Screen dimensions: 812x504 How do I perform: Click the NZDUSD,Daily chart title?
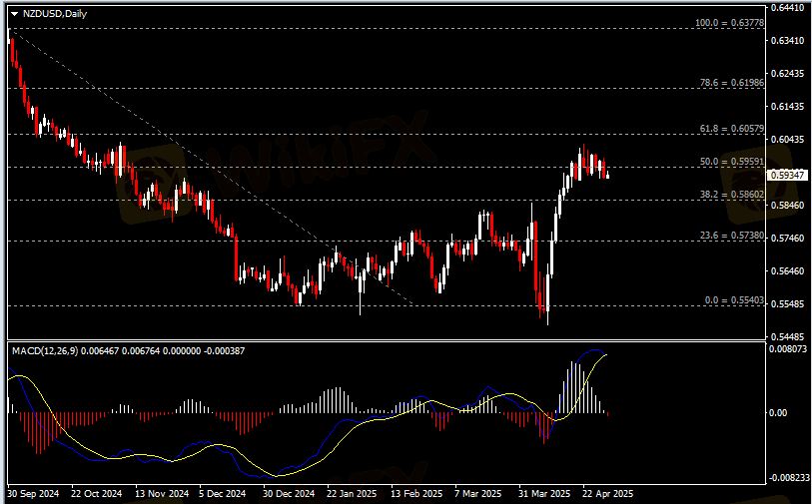pyautogui.click(x=52, y=11)
